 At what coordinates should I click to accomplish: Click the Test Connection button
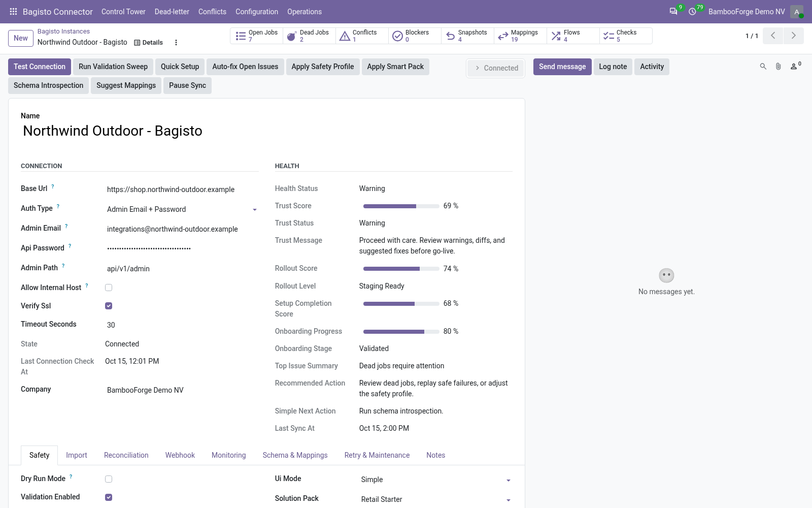40,67
